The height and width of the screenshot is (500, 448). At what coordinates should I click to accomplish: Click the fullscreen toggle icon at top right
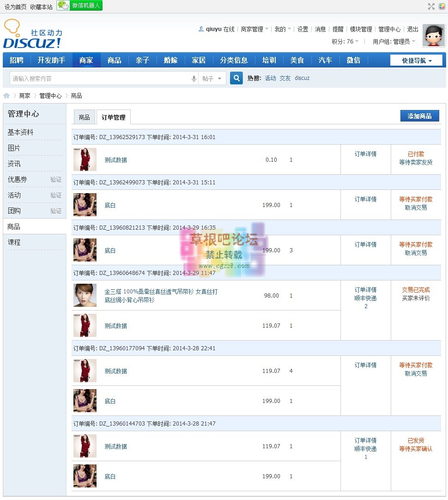pyautogui.click(x=431, y=6)
